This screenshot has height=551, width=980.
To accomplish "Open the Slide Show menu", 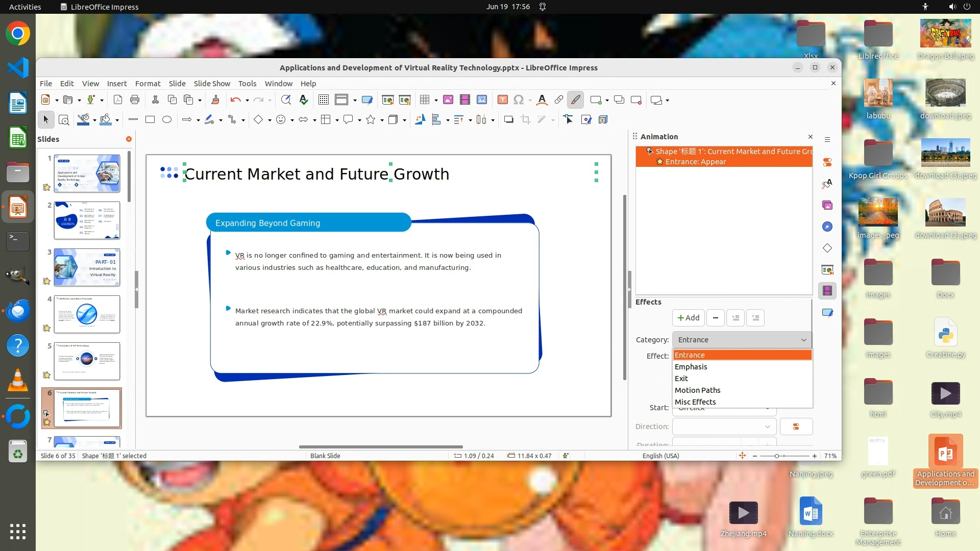I will [x=211, y=84].
